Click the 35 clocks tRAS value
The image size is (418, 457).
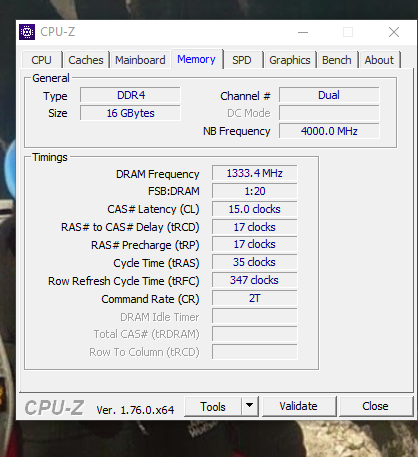pos(255,263)
